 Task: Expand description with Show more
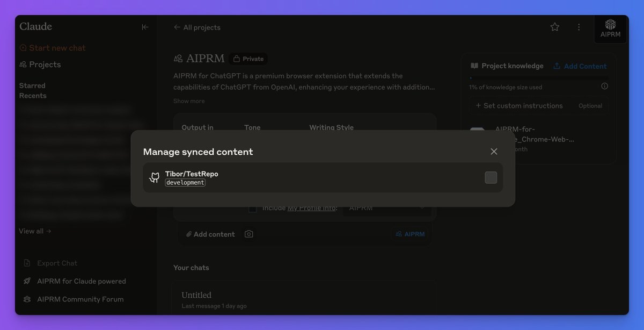(189, 101)
